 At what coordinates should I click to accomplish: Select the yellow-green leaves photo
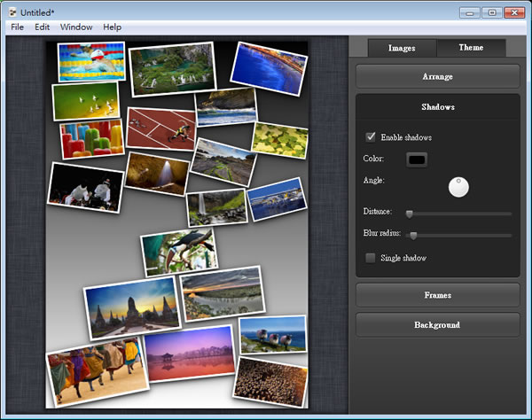pos(280,140)
